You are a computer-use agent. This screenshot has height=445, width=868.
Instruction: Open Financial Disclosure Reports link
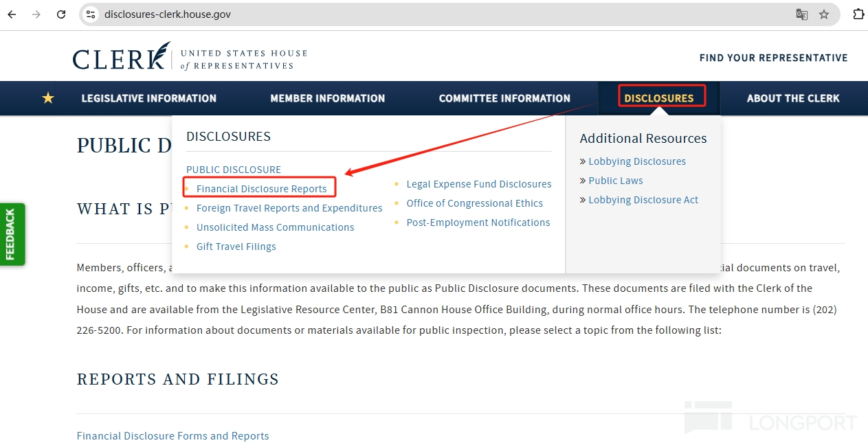(262, 189)
